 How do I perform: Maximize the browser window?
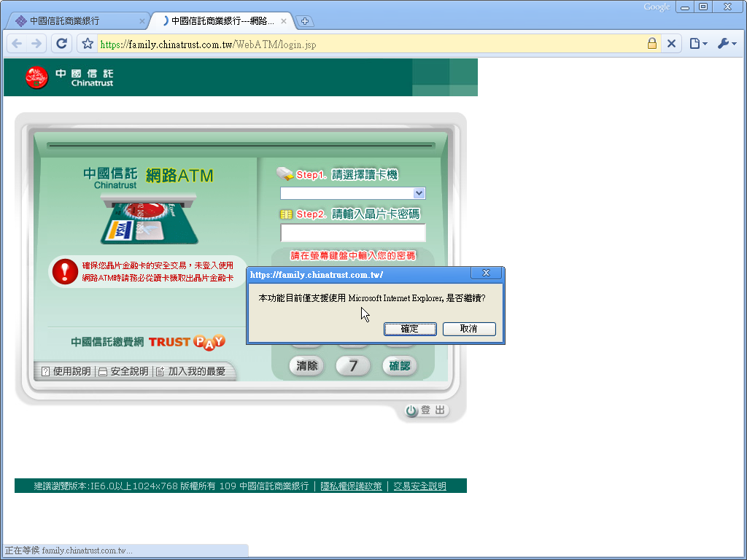pos(703,7)
